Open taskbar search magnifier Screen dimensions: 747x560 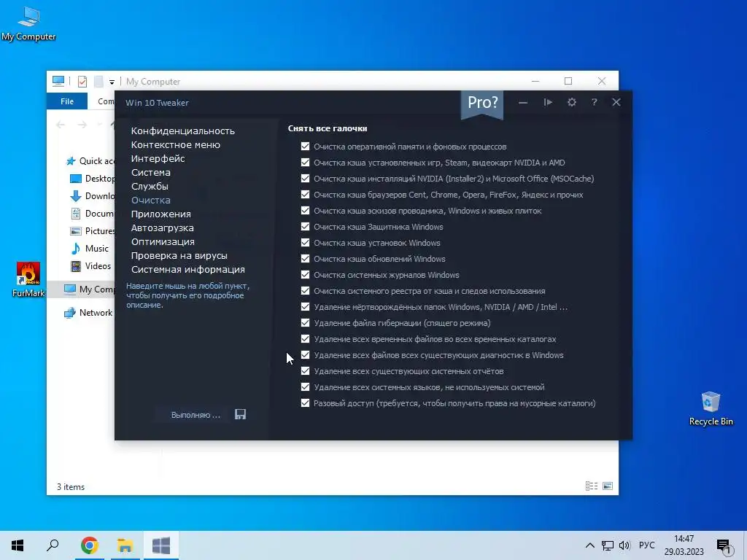pyautogui.click(x=53, y=545)
